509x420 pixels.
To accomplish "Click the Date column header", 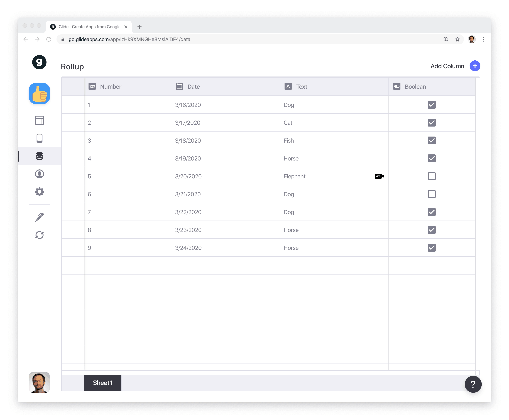I will click(x=193, y=87).
